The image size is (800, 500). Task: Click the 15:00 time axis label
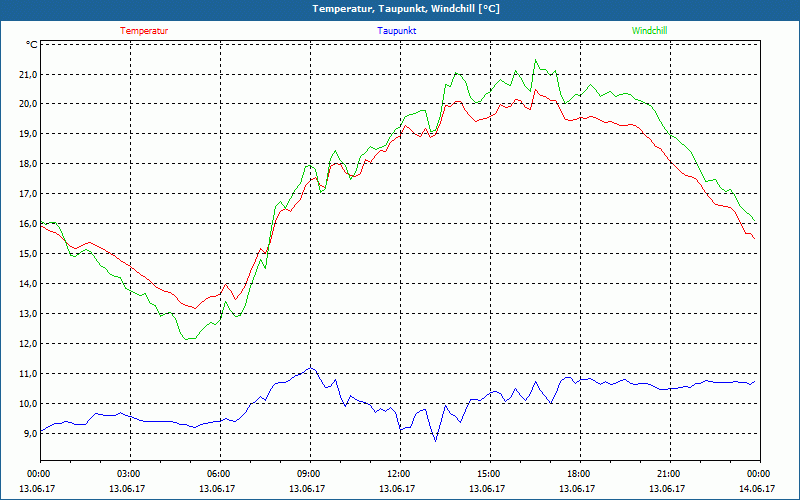[x=489, y=474]
